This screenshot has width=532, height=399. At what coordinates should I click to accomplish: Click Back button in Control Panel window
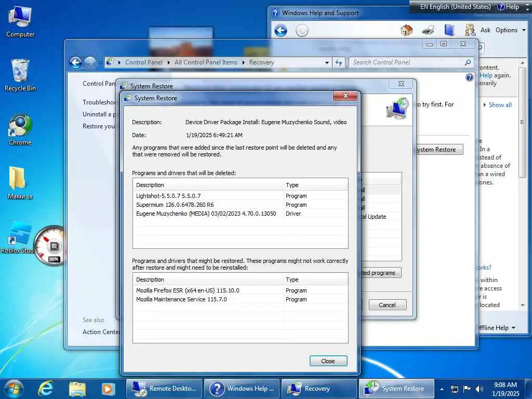click(x=75, y=62)
